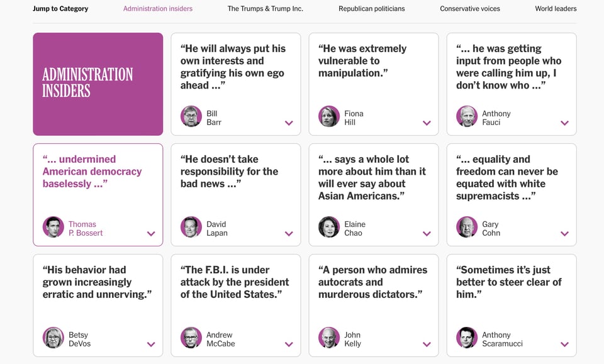Open the Republican politicians category
Image resolution: width=604 pixels, height=364 pixels.
(x=372, y=9)
